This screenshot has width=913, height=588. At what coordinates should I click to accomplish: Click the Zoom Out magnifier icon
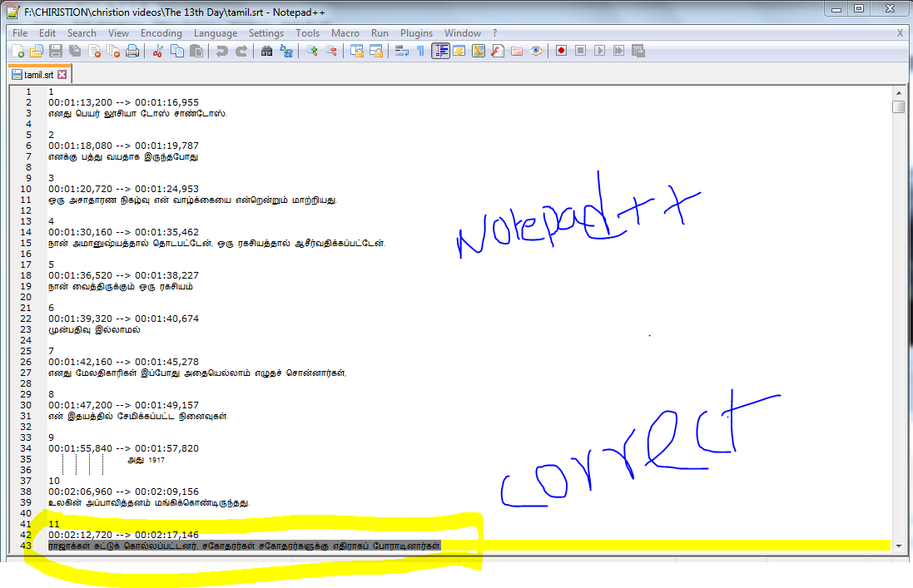pos(330,52)
